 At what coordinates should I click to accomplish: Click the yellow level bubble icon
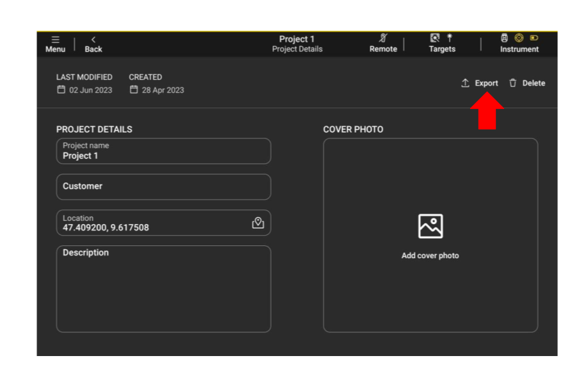519,38
